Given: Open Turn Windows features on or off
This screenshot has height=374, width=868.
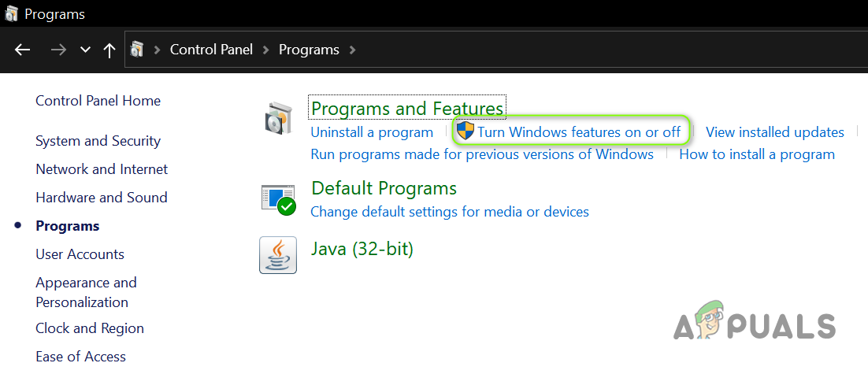Looking at the screenshot, I should [579, 132].
